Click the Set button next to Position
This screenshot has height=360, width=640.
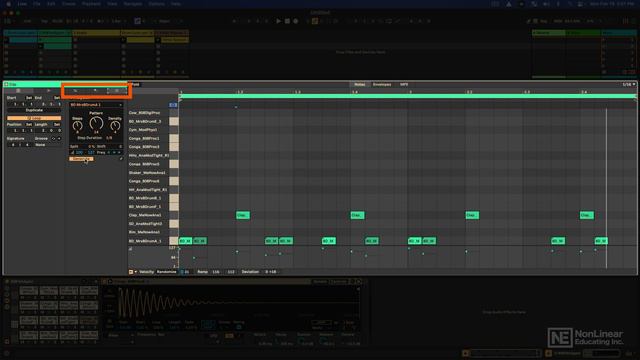coord(29,124)
